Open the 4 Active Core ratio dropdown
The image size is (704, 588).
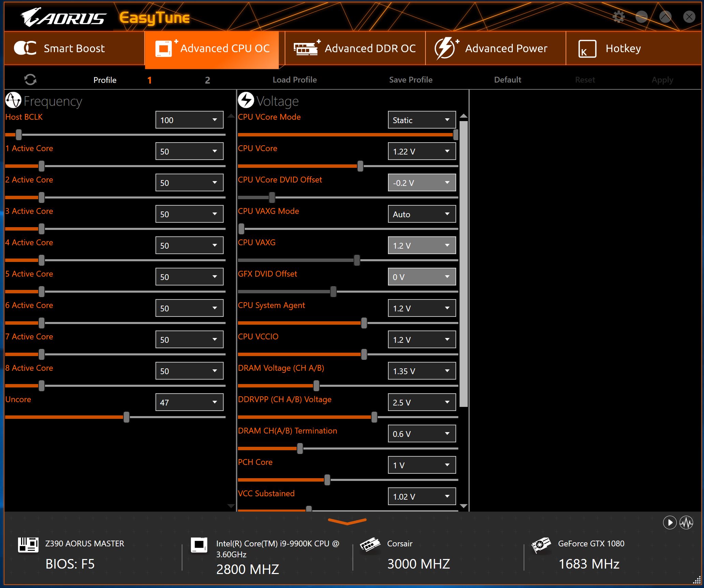click(189, 245)
